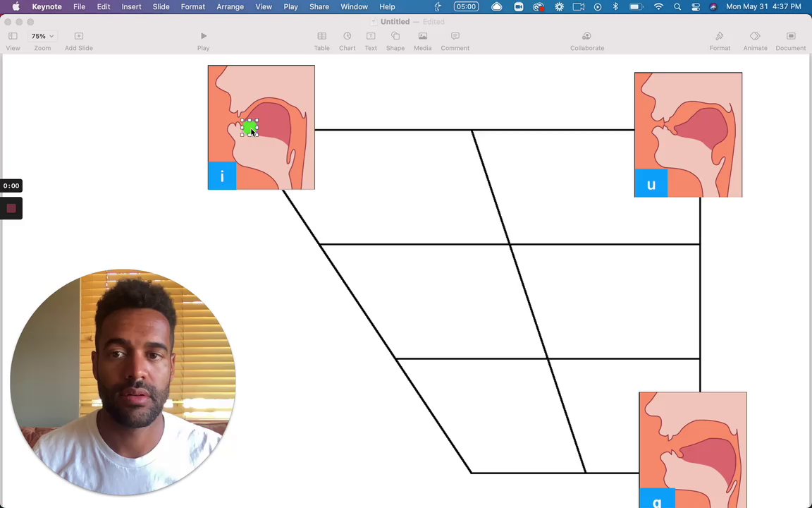Open the Arrange menu

tap(230, 7)
